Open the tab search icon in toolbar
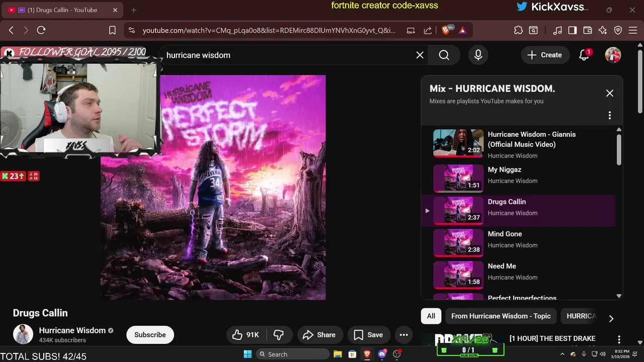644x362 pixels. coord(533,30)
